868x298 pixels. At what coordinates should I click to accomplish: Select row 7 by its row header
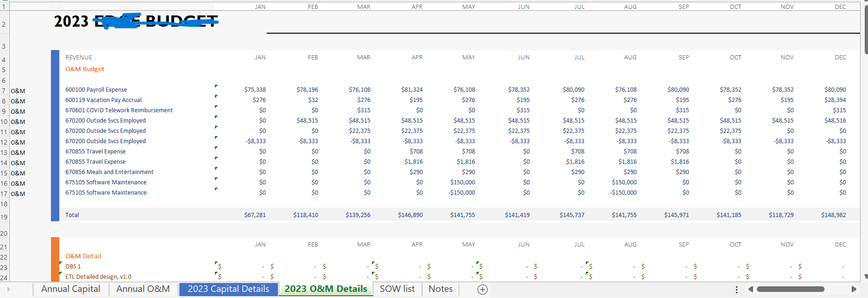coord(4,91)
